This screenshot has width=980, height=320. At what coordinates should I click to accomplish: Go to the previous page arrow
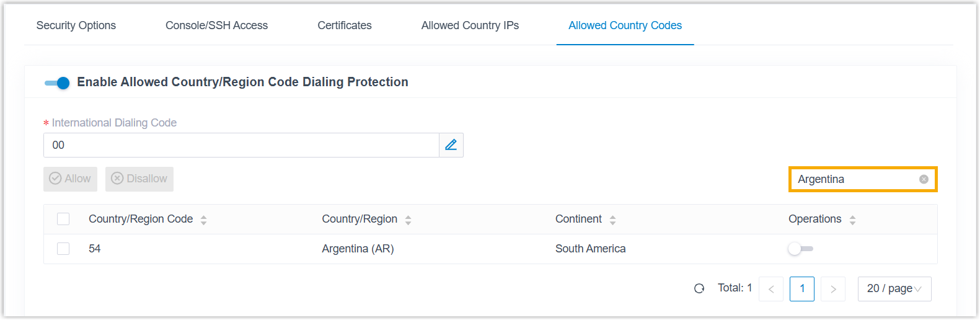pyautogui.click(x=771, y=289)
